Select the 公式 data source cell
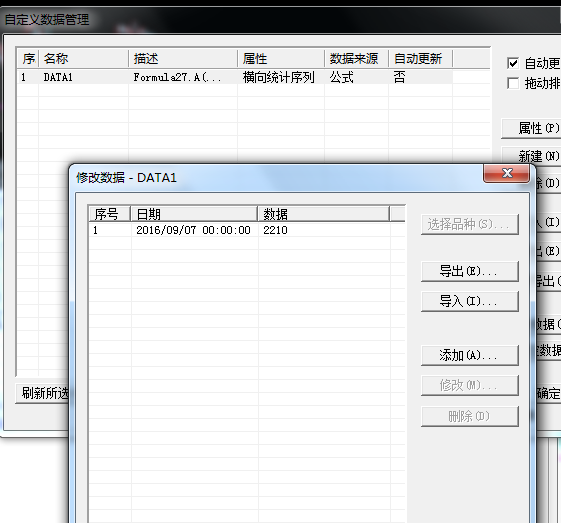Viewport: 561px width, 523px height. click(x=341, y=77)
